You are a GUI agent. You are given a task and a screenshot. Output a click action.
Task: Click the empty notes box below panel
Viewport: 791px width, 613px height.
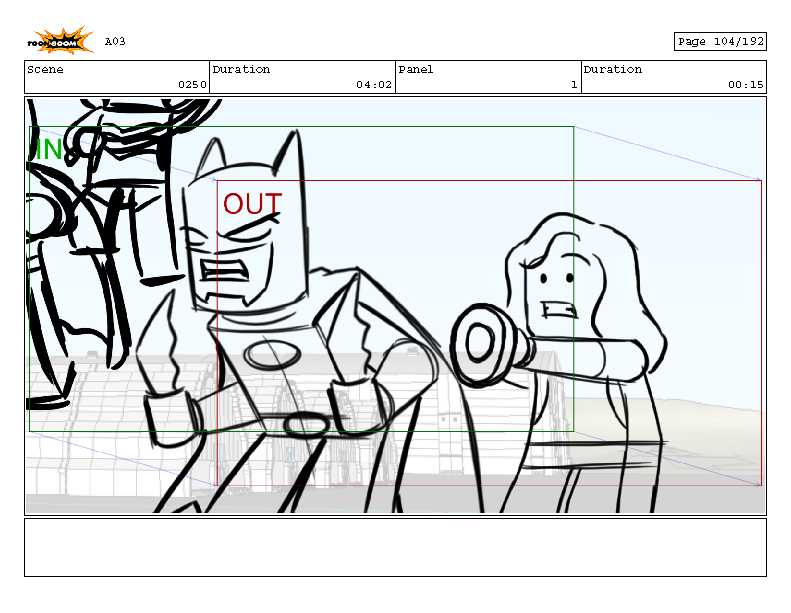point(396,547)
